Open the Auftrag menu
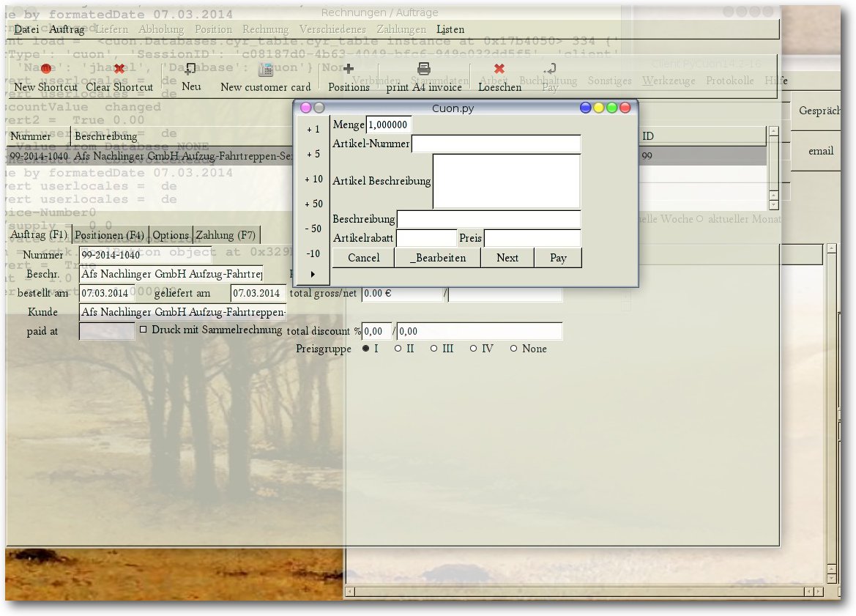The height and width of the screenshot is (616, 856). 67,29
